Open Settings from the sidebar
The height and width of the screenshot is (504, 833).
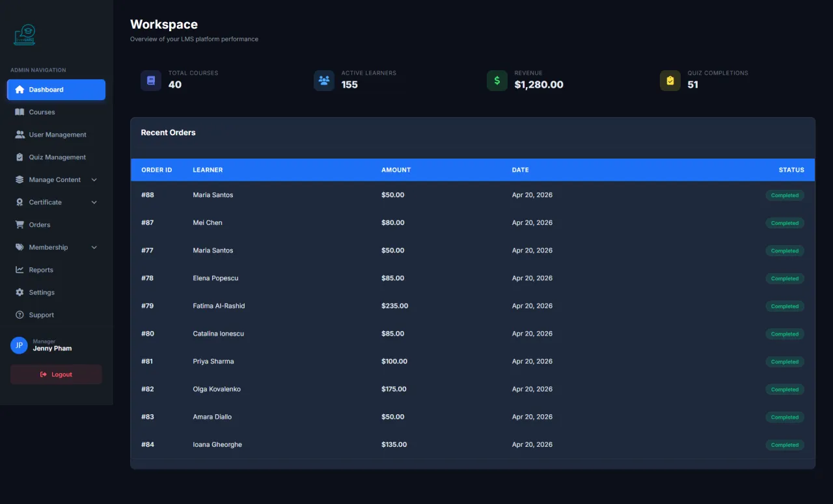[x=56, y=293]
